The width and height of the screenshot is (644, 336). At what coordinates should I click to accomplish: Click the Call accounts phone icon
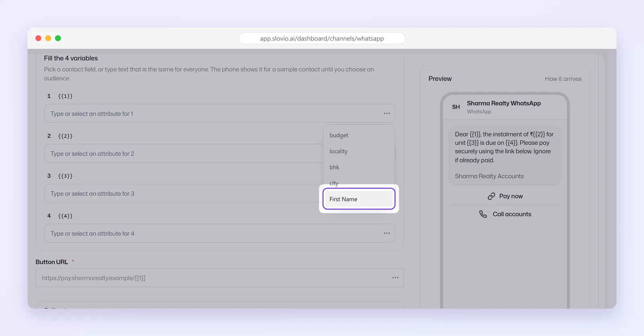[x=483, y=214]
